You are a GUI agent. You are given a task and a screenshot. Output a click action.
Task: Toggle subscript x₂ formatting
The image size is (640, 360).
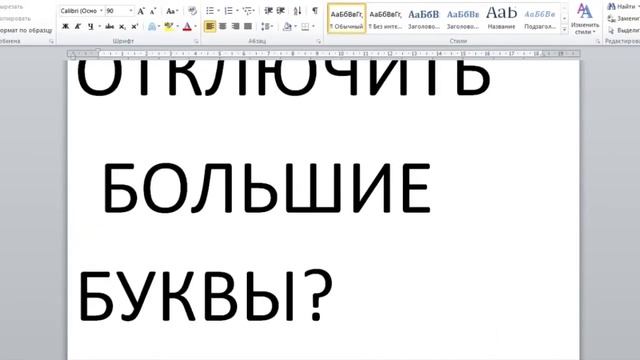[122, 27]
